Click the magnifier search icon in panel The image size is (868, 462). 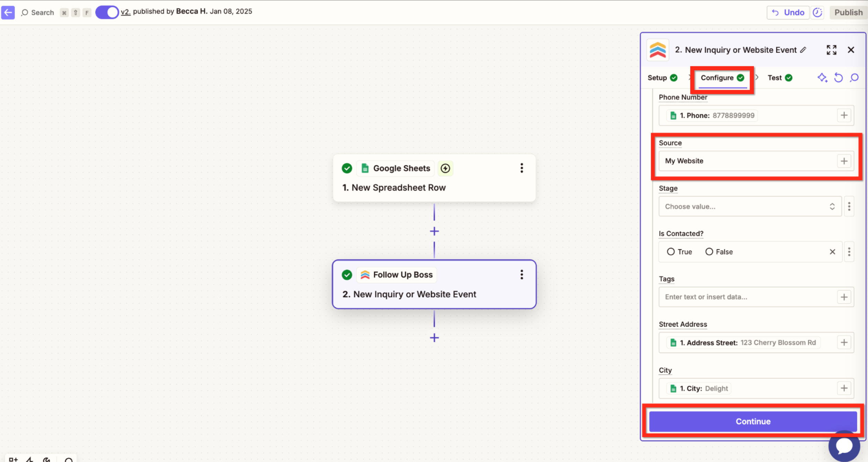tap(854, 78)
